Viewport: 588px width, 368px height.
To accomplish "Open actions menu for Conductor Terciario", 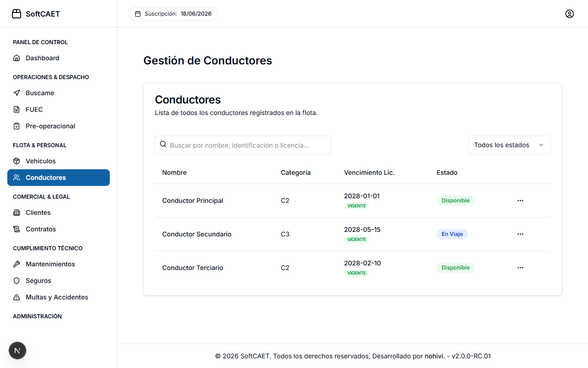I will 520,268.
